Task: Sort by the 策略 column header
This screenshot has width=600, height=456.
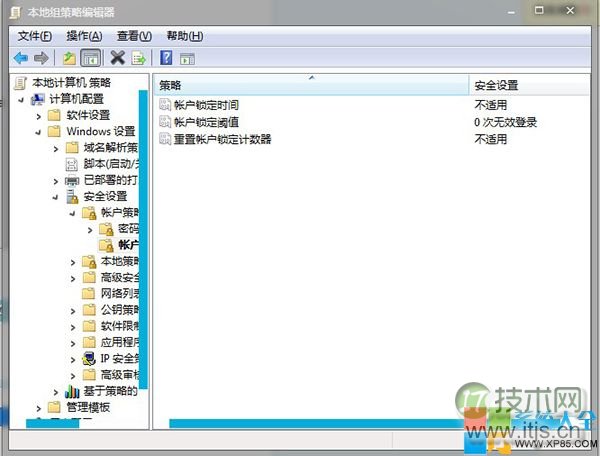Action: coord(311,85)
